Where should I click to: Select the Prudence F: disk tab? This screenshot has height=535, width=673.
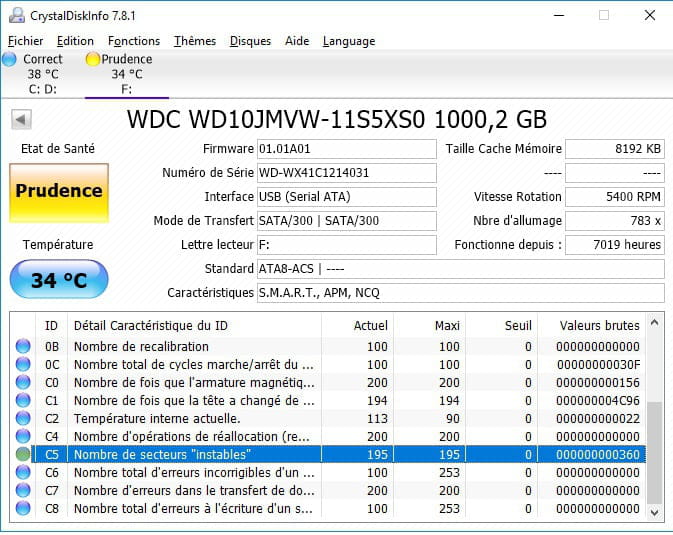click(x=127, y=74)
